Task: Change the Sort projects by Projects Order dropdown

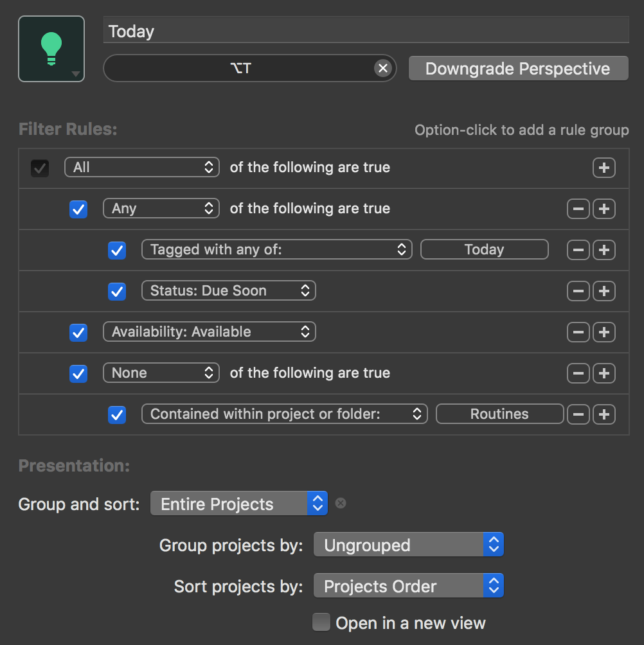Action: point(408,586)
